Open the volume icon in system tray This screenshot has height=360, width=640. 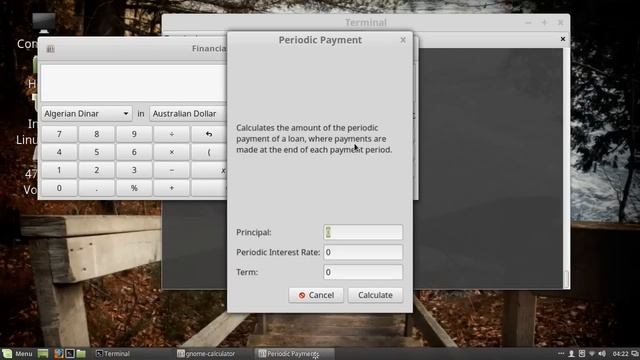[602, 354]
